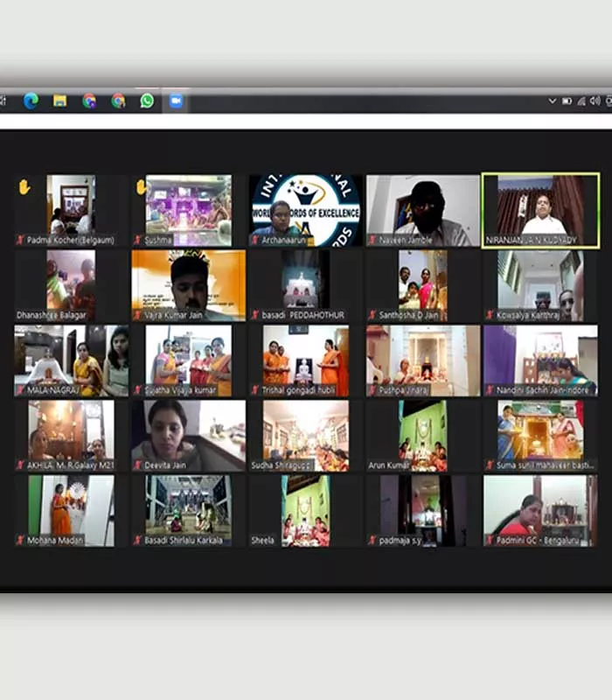Open Microsoft Edge from the taskbar
The width and height of the screenshot is (612, 700).
[31, 101]
